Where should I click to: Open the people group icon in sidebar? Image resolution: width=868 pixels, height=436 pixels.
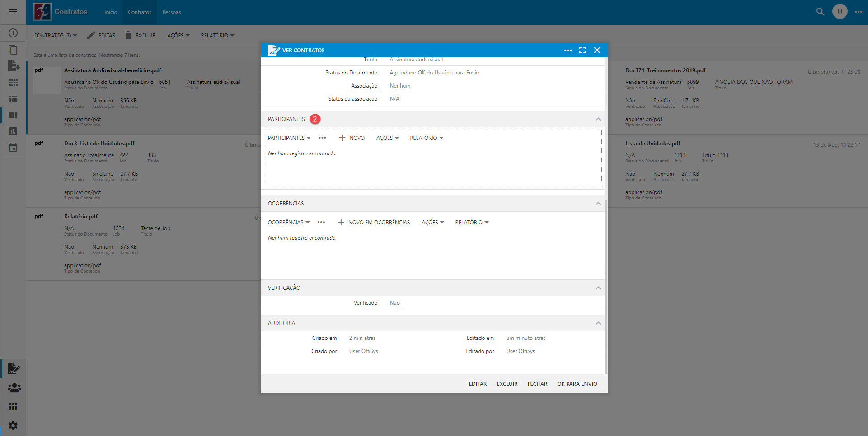tap(14, 388)
